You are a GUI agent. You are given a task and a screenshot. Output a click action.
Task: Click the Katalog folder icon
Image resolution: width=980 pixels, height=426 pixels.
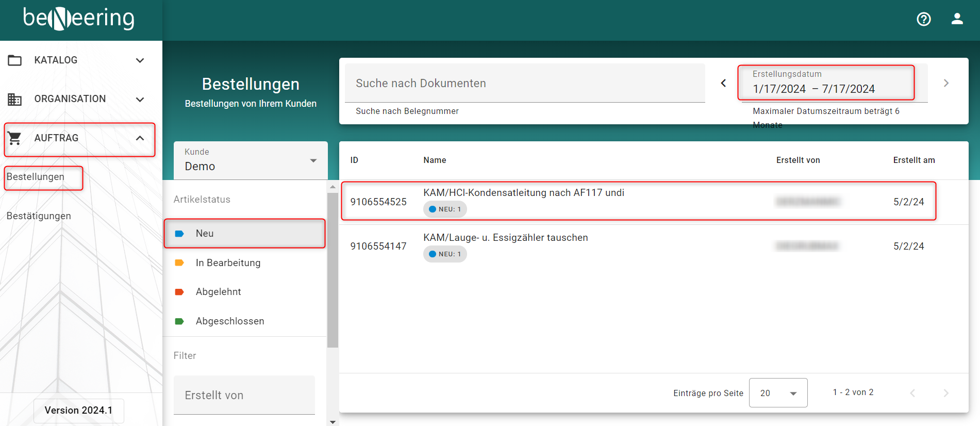15,60
